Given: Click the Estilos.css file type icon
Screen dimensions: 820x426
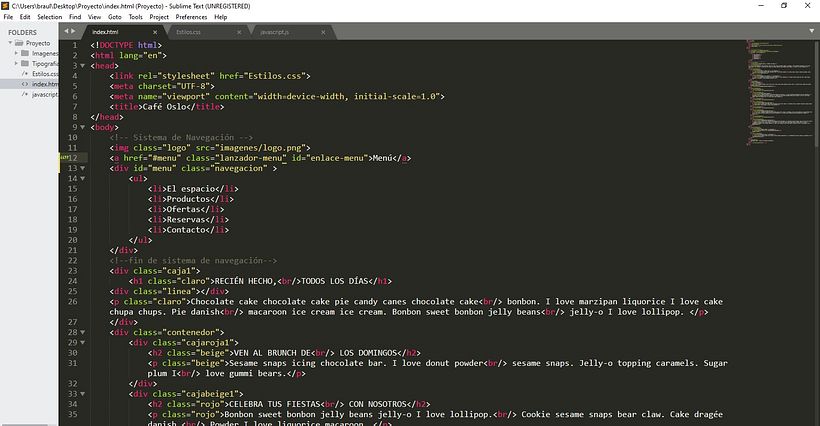Looking at the screenshot, I should pos(25,74).
